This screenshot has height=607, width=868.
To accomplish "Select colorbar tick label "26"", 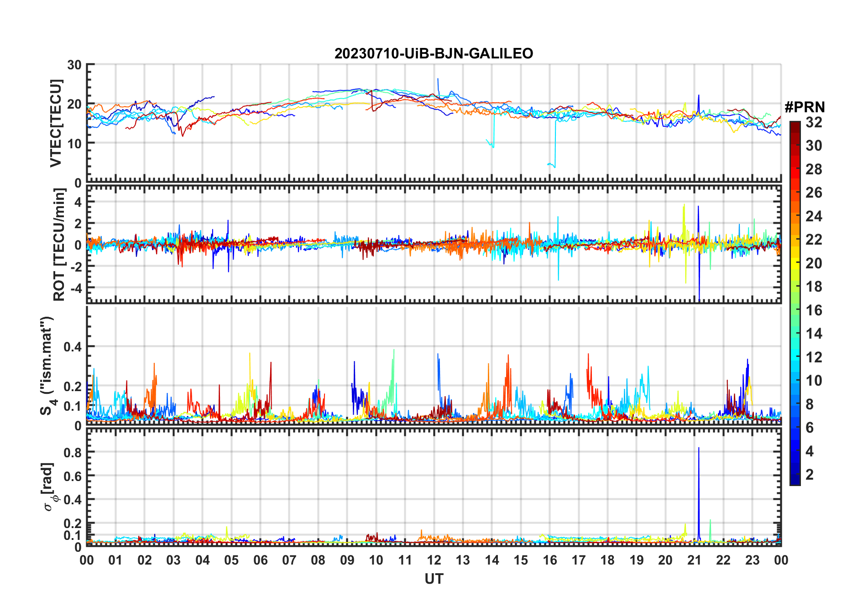I will tap(814, 193).
